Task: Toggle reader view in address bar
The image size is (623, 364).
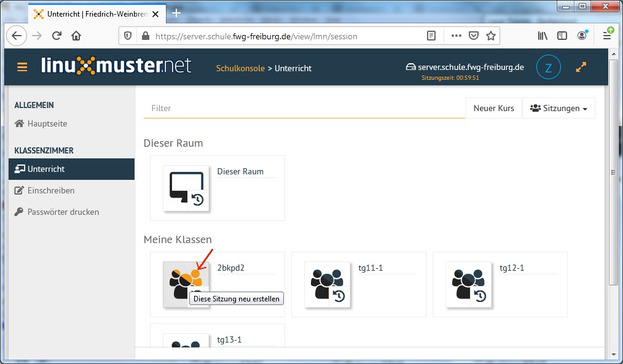Action: pos(432,36)
